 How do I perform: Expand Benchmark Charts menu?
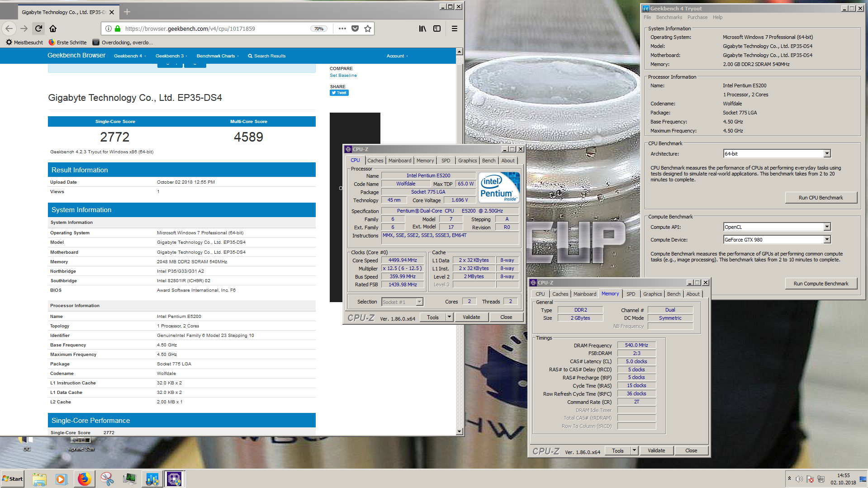click(x=218, y=56)
